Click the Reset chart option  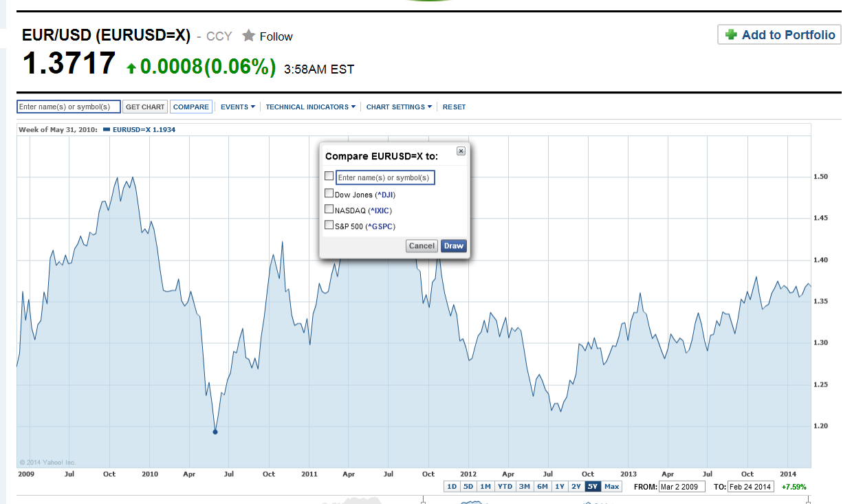(x=454, y=107)
